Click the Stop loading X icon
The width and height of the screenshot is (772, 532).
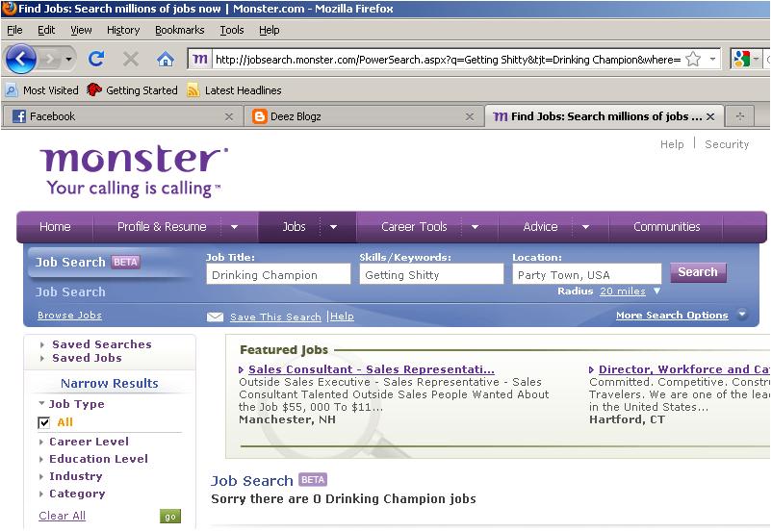pos(131,59)
